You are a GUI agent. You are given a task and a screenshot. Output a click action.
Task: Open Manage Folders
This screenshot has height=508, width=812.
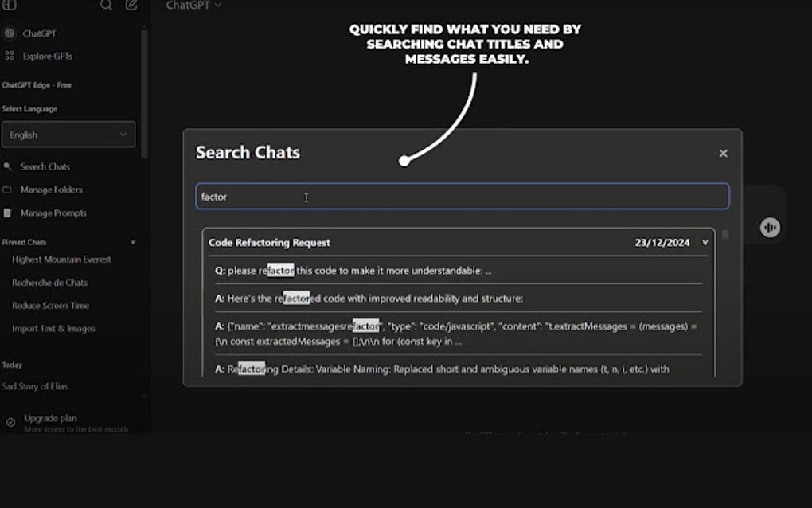pos(51,190)
